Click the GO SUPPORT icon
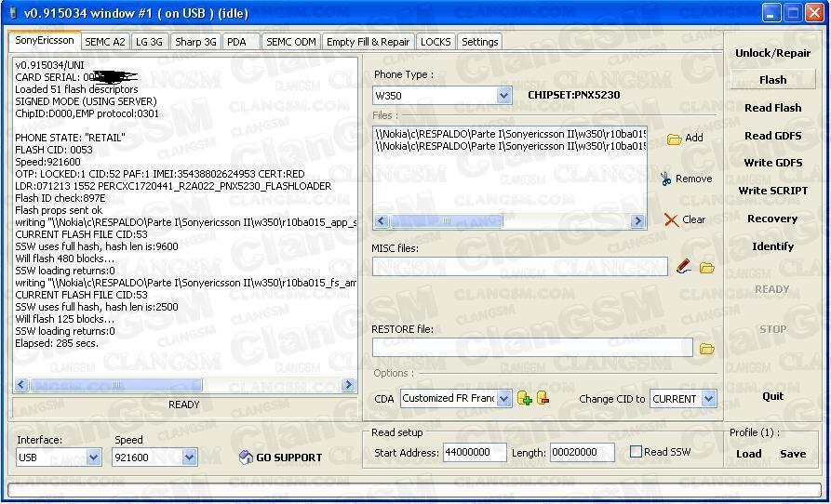The height and width of the screenshot is (504, 831). pyautogui.click(x=246, y=458)
